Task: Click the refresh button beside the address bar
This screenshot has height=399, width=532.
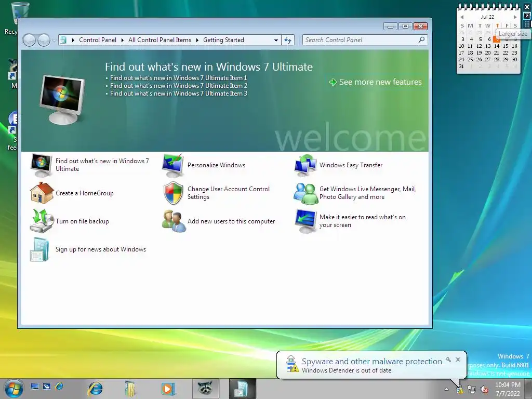Action: click(x=288, y=41)
